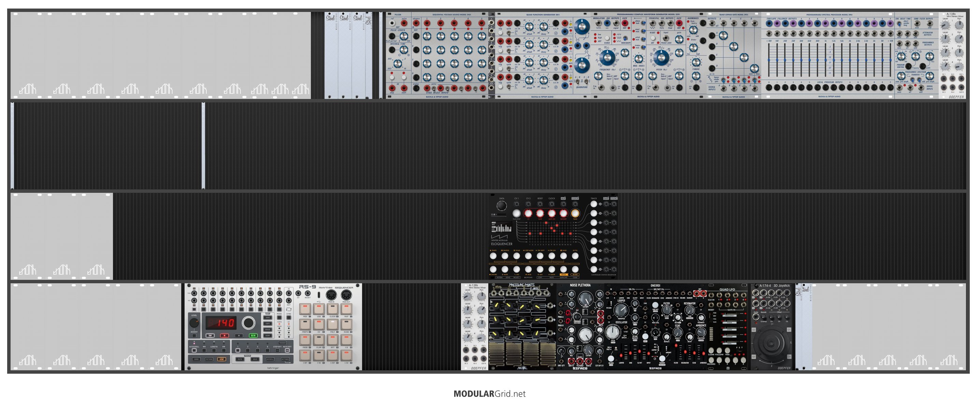Click the data encoder beside RS-9 display
Viewport: 980px width, 401px height.
click(248, 323)
